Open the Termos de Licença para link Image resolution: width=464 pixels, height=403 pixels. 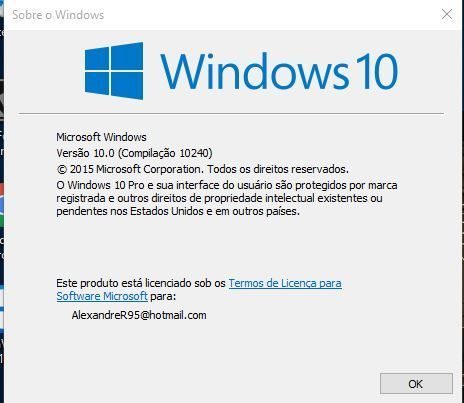tap(285, 283)
